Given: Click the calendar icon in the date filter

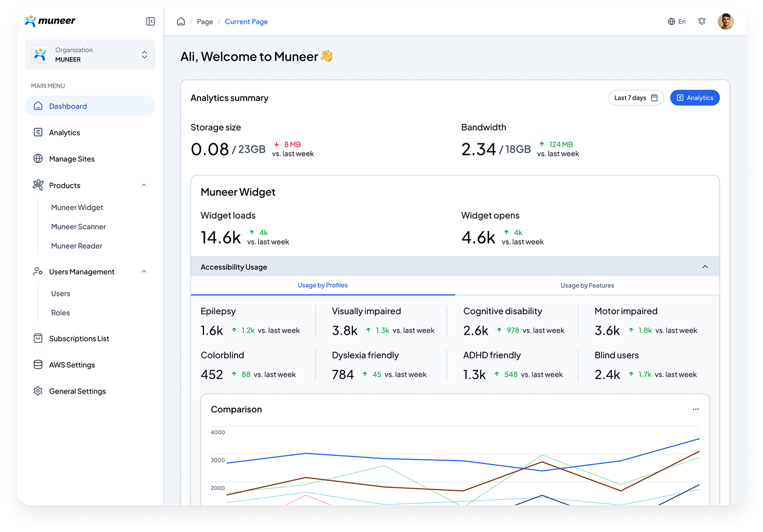Looking at the screenshot, I should (x=654, y=97).
